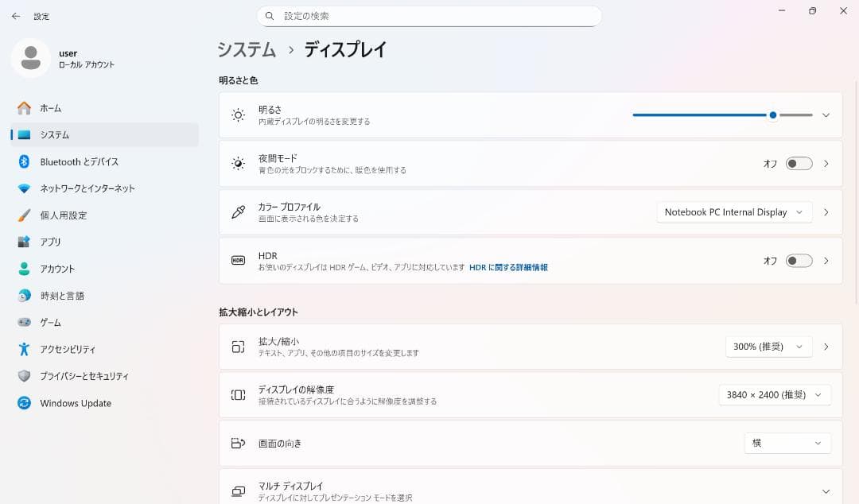Open the 画面の向き dropdown
Image resolution: width=859 pixels, height=504 pixels.
tap(787, 443)
